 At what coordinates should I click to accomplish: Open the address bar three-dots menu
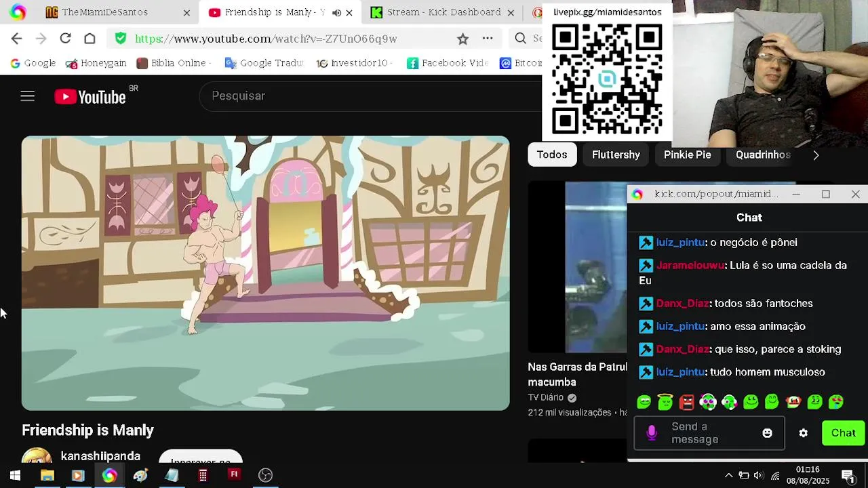tap(488, 39)
